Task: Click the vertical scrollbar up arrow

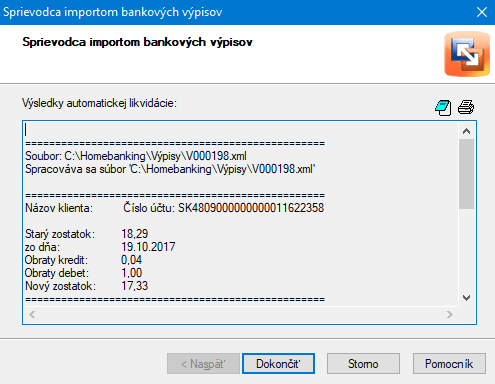Action: (x=466, y=131)
